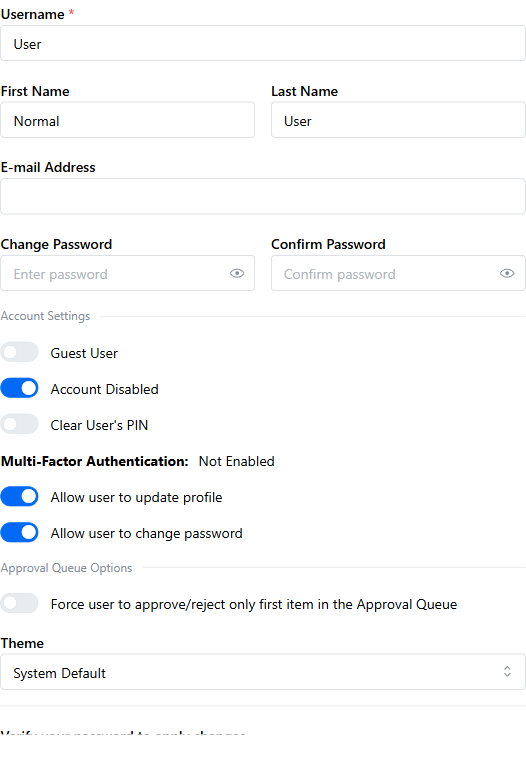Viewport: 526px width, 784px height.
Task: Click the Account Settings section heading
Action: [x=46, y=316]
